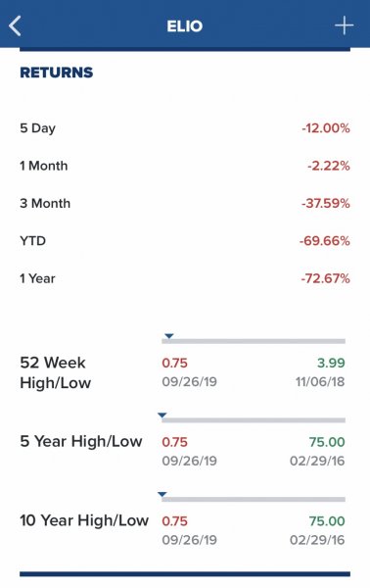The image size is (370, 588).
Task: Select the 3 Month return row
Action: click(x=185, y=203)
